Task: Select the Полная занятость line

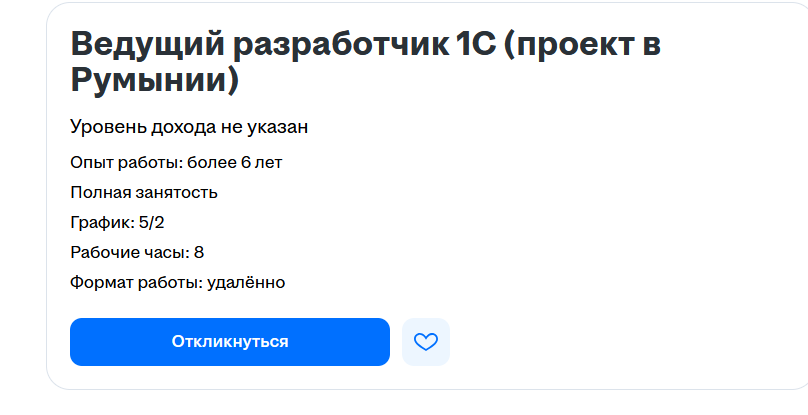Action: tap(143, 192)
